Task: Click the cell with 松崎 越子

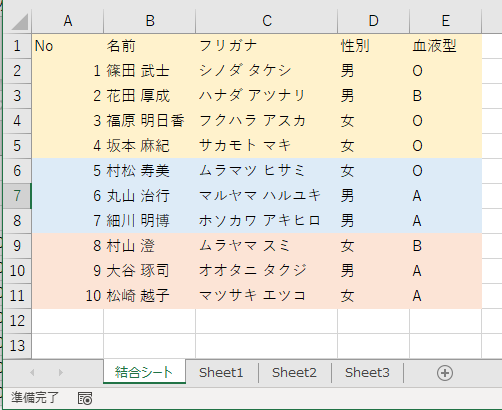Action: (150, 296)
